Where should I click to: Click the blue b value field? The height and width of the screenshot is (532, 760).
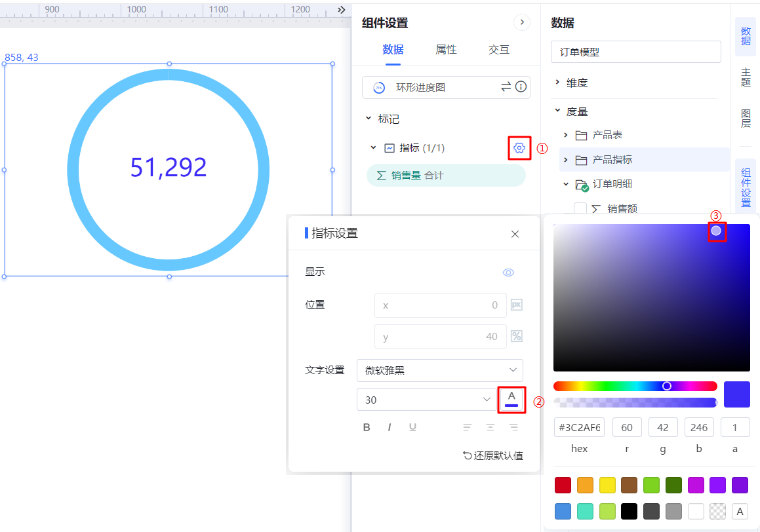point(698,427)
